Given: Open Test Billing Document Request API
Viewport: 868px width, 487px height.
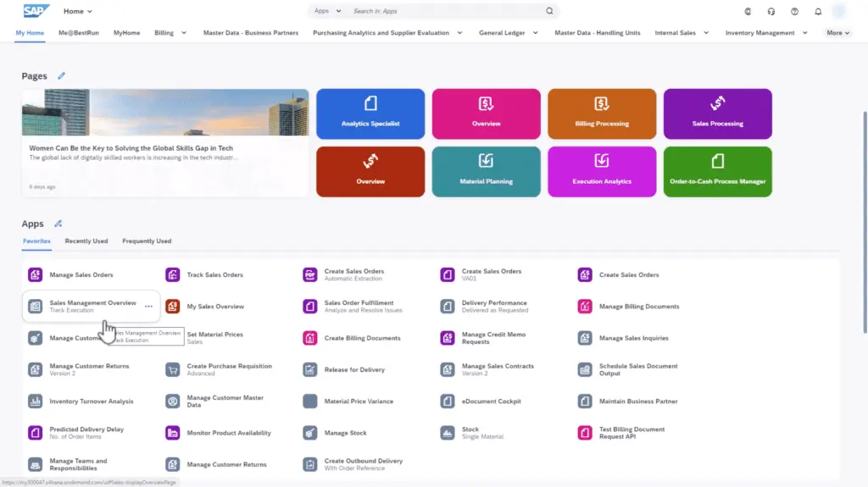Looking at the screenshot, I should click(632, 432).
